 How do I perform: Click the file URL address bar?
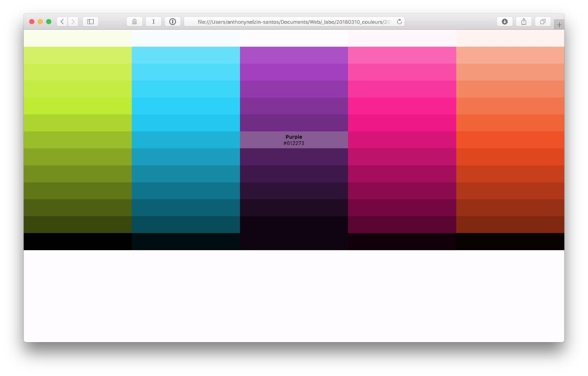293,22
